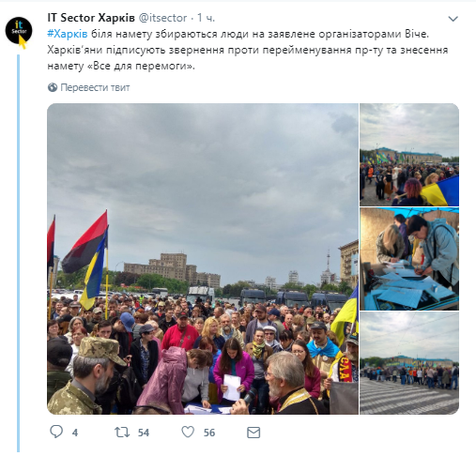Screen dimensions: 476x456
Task: Click the globe icon beside translate tweet
Action: [x=53, y=87]
